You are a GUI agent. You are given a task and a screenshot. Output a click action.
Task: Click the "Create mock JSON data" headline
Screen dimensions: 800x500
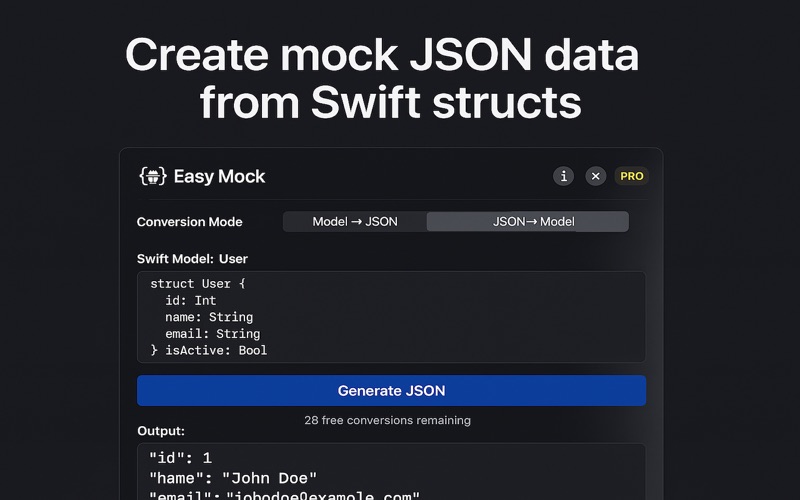tap(382, 54)
